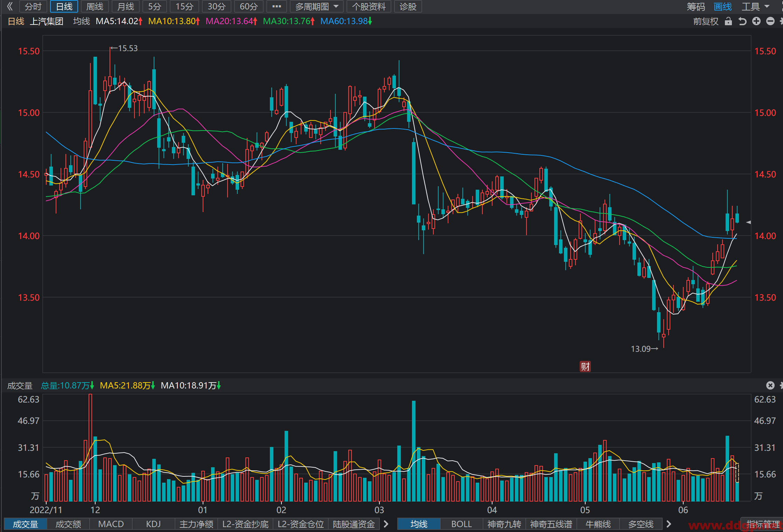
Task: Open 个股资料 stock info
Action: tap(369, 6)
